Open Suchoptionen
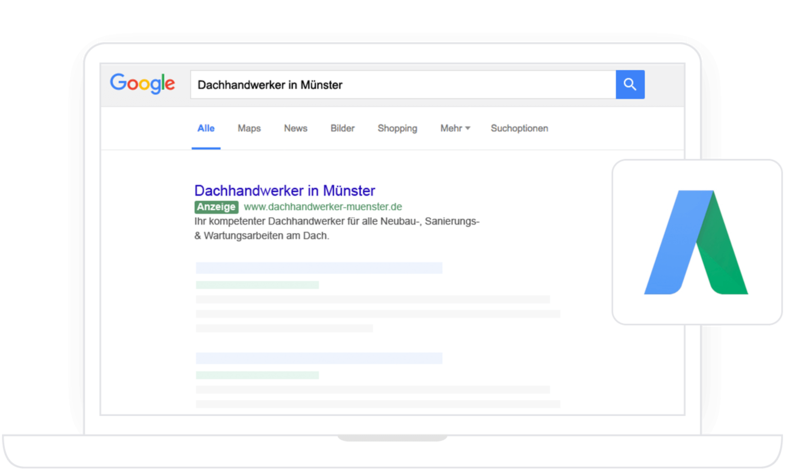 coord(519,129)
